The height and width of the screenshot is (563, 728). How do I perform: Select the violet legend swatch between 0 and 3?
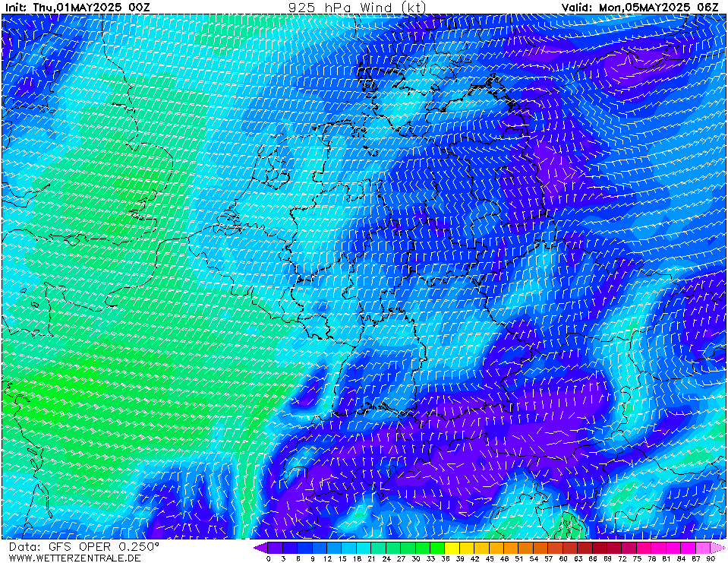[x=276, y=548]
